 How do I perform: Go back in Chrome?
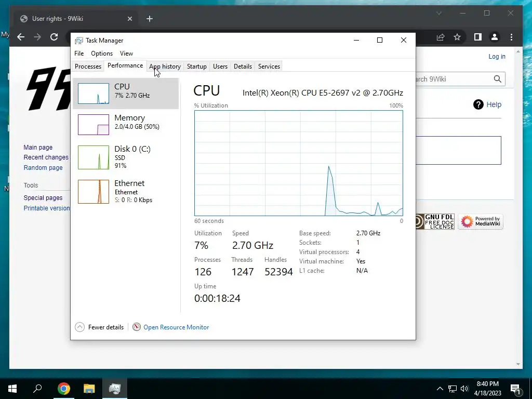click(x=21, y=37)
